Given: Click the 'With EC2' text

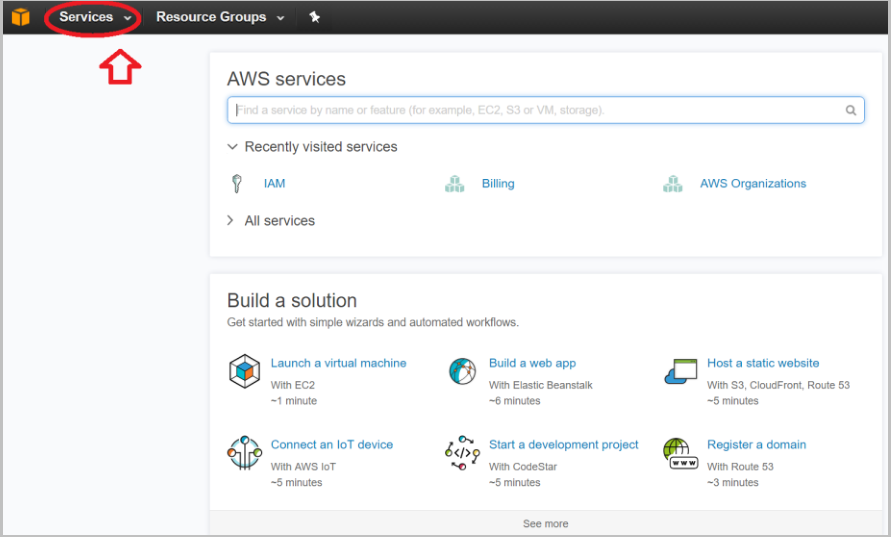Looking at the screenshot, I should pos(293,385).
